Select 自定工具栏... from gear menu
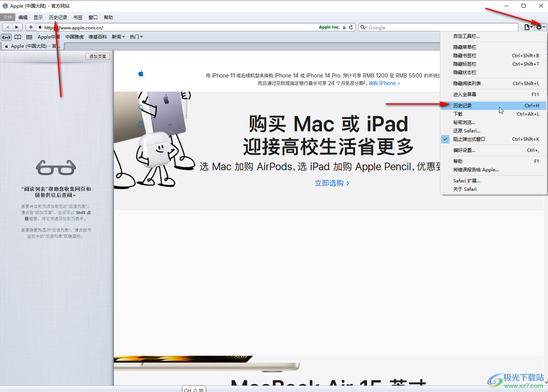Viewport: 548px width, 392px height. coord(494,36)
